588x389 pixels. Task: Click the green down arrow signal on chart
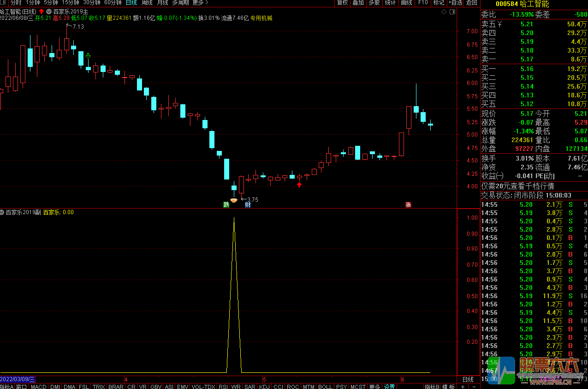coord(88,56)
